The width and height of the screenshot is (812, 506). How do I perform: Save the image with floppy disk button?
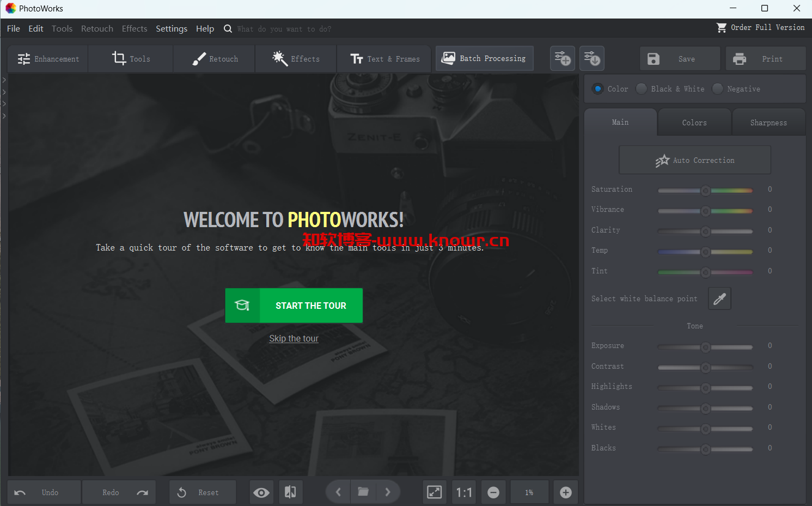(680, 59)
